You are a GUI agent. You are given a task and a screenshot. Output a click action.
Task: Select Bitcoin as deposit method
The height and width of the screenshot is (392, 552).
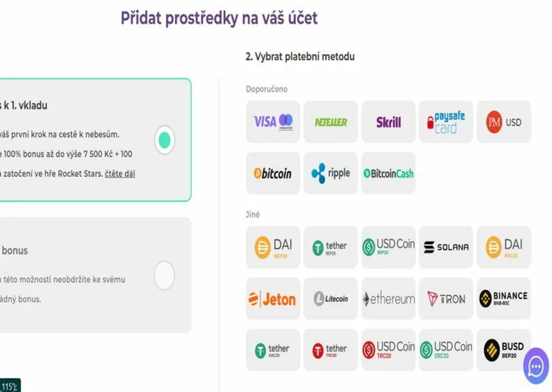(273, 174)
